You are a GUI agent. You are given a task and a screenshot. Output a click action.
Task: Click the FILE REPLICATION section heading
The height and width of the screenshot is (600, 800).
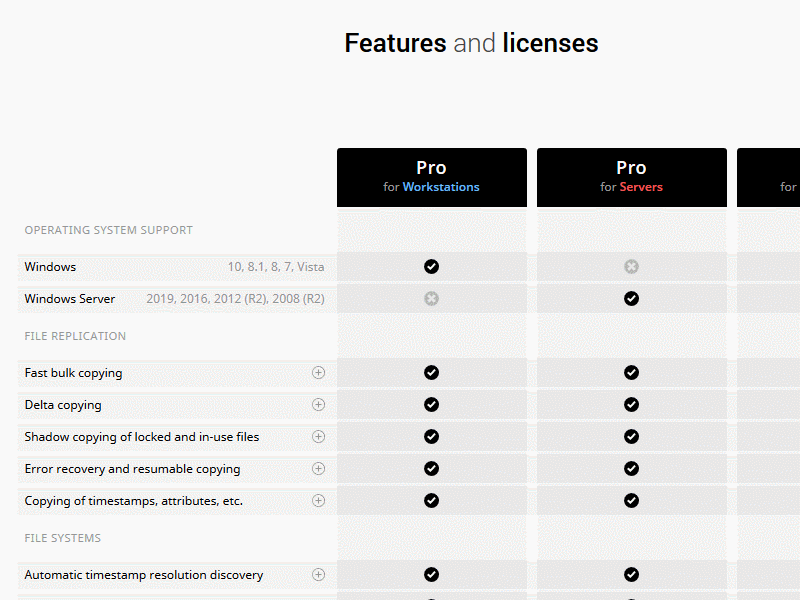point(75,335)
